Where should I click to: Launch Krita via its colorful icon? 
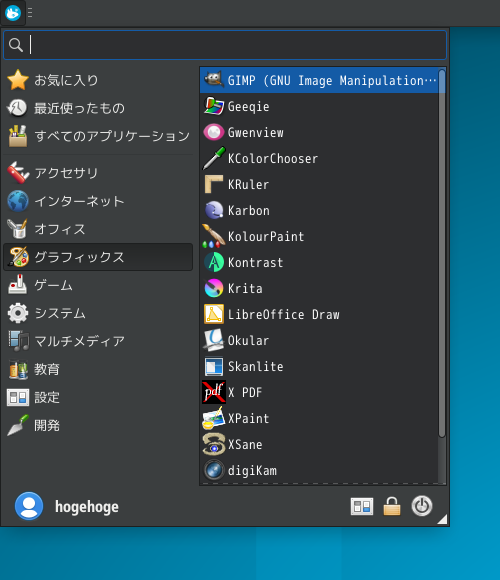[214, 288]
